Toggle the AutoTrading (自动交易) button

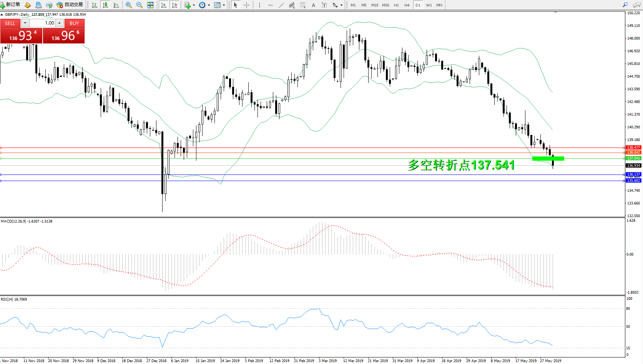[70, 5]
